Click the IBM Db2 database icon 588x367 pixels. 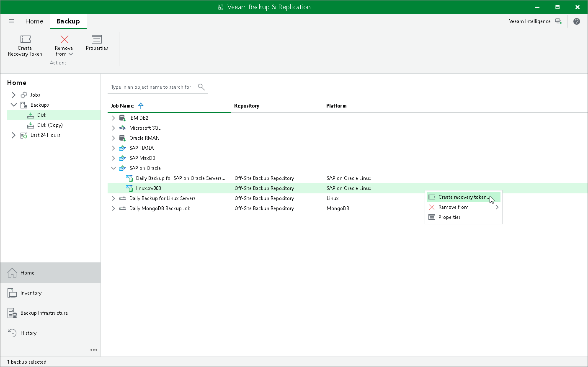tap(123, 118)
